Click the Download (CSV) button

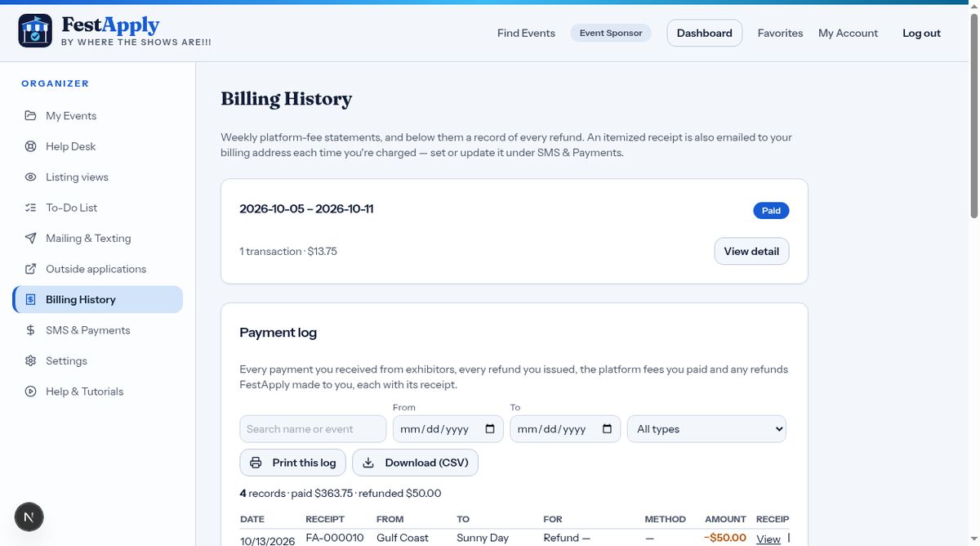pos(415,463)
